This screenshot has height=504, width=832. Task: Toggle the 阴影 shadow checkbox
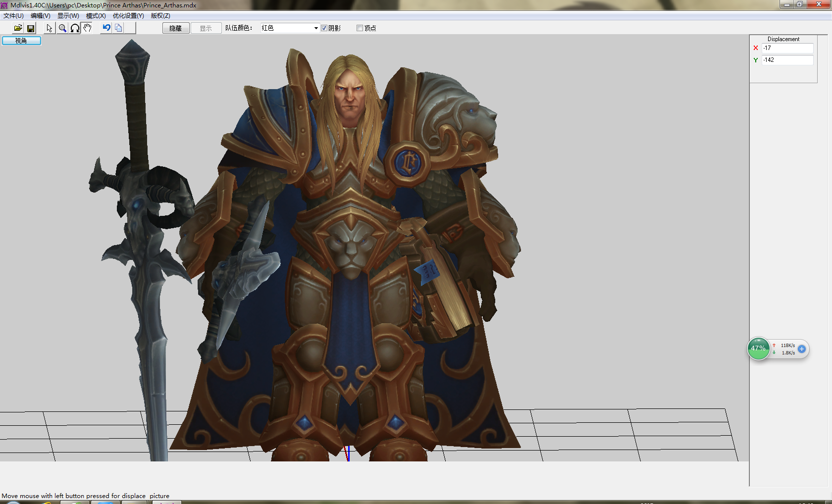point(324,28)
